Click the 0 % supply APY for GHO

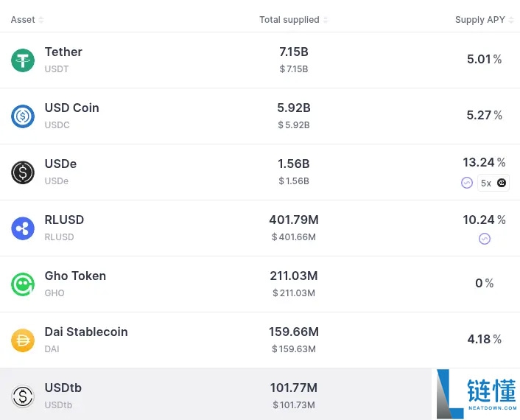tap(484, 284)
